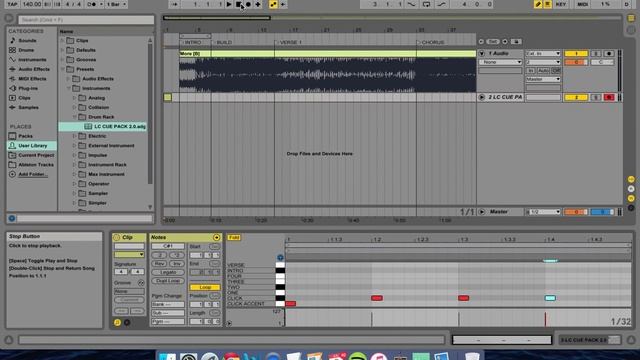Click the KEY map mode button
640x360 pixels.
pyautogui.click(x=561, y=4)
